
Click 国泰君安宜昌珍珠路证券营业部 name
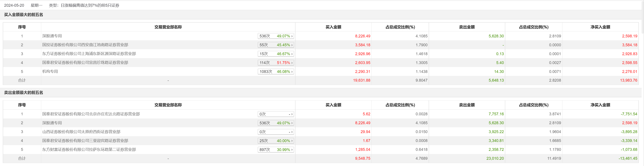click(85, 63)
